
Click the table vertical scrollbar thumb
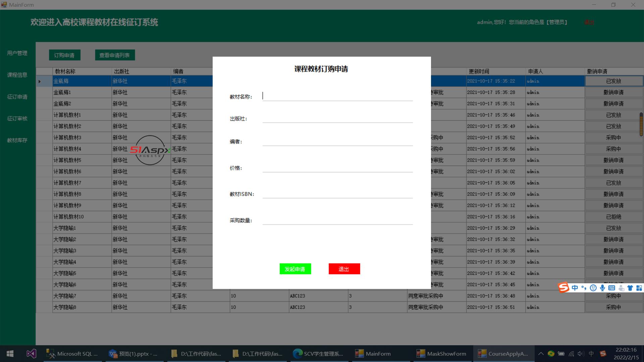(641, 124)
